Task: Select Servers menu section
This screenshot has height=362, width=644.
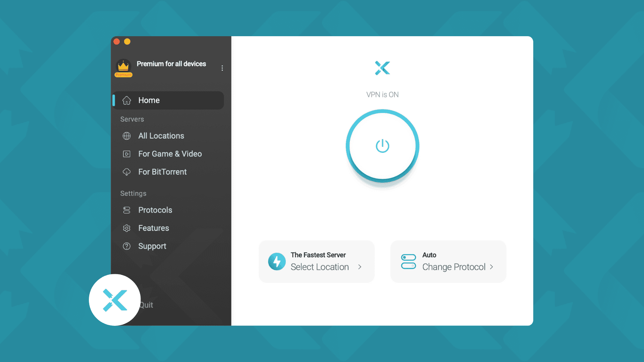Action: click(x=132, y=119)
